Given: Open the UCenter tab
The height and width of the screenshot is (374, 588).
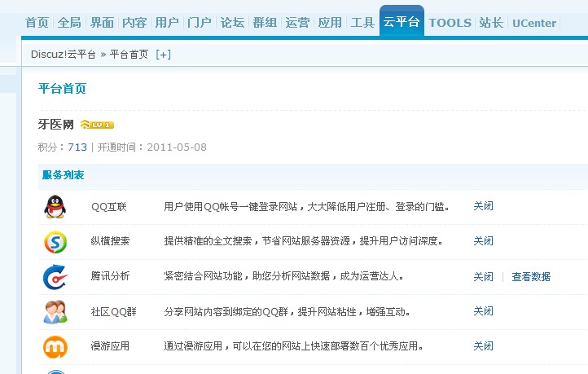Looking at the screenshot, I should tap(534, 23).
